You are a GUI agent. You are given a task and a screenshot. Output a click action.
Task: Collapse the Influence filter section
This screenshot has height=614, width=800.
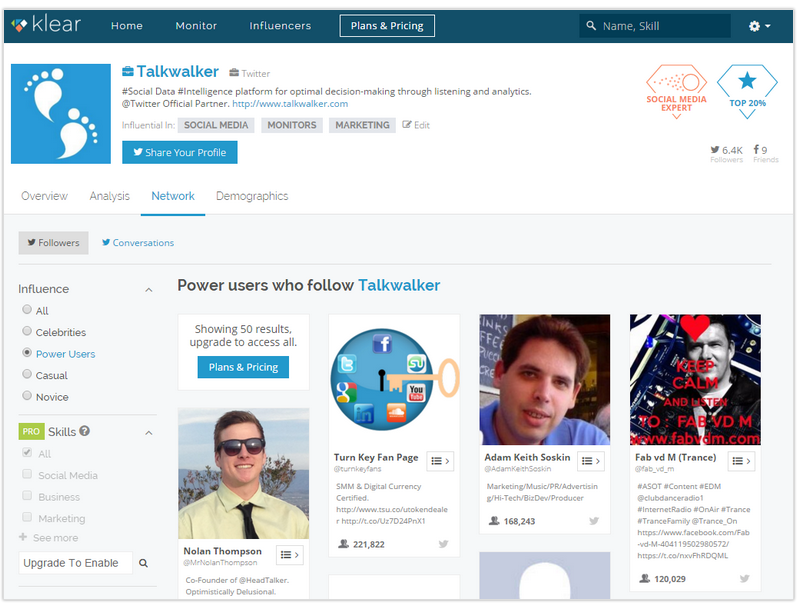point(148,290)
